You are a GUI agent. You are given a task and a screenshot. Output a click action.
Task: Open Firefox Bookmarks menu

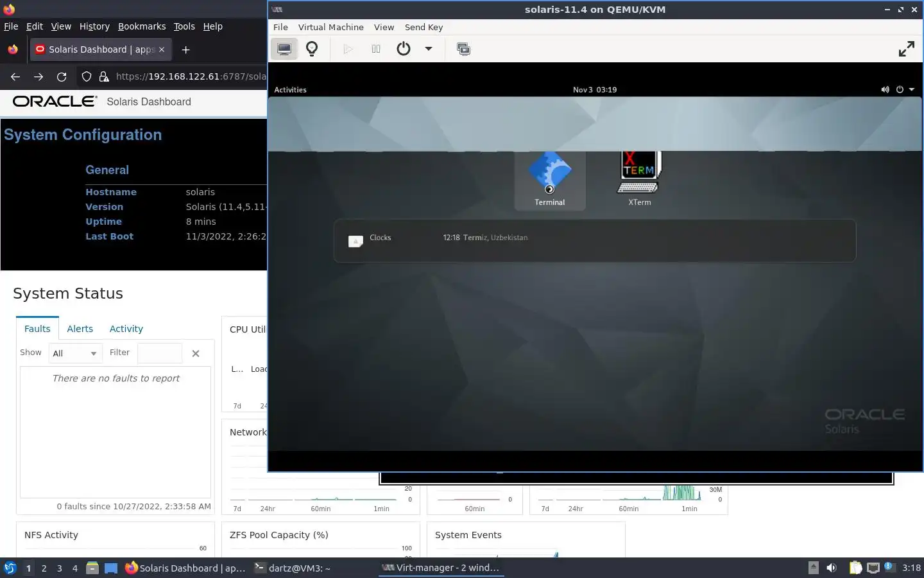point(142,26)
